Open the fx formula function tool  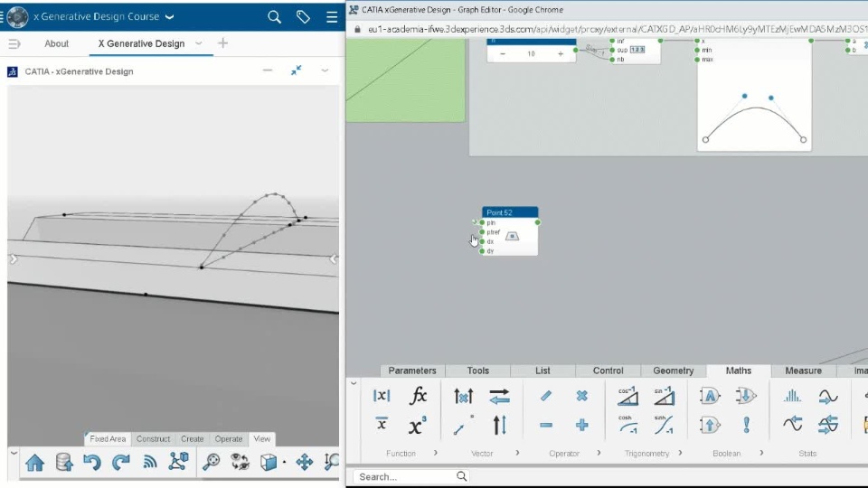coord(418,396)
